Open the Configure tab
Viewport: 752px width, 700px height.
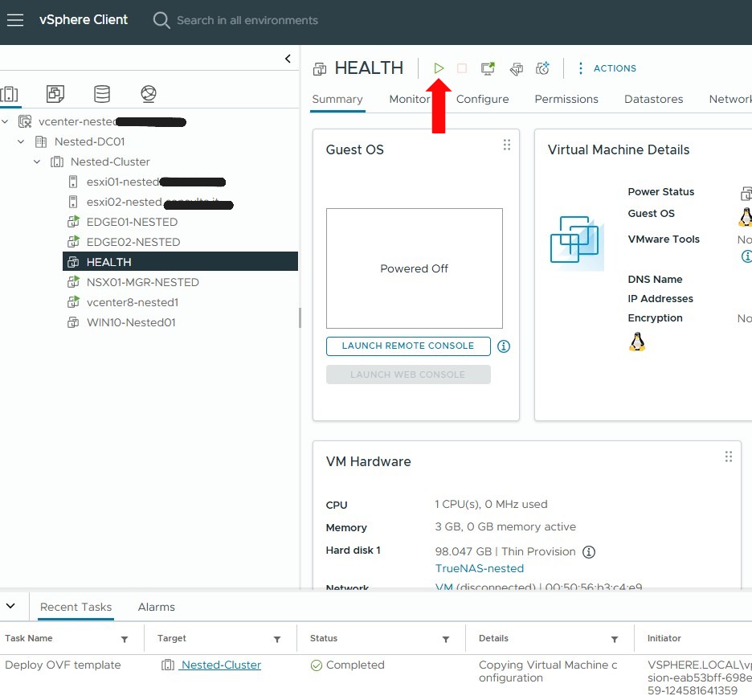coord(483,100)
